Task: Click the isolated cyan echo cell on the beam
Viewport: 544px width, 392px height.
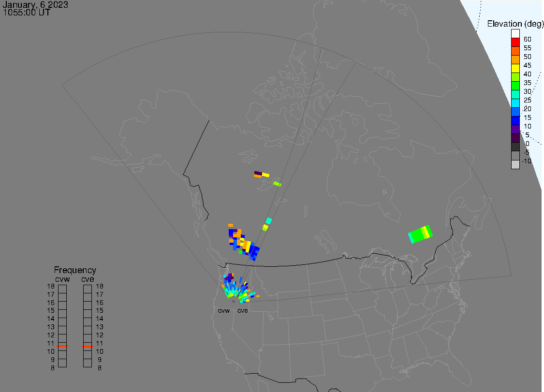Action: tap(269, 221)
